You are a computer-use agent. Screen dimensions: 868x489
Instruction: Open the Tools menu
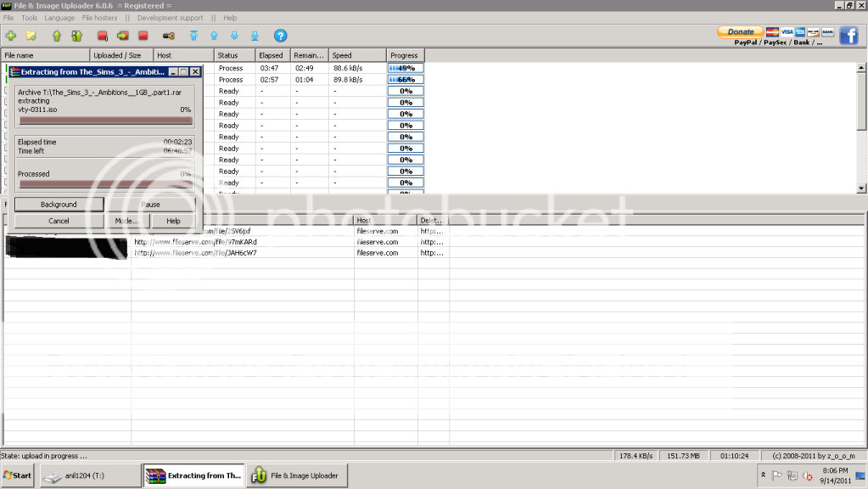tap(29, 18)
